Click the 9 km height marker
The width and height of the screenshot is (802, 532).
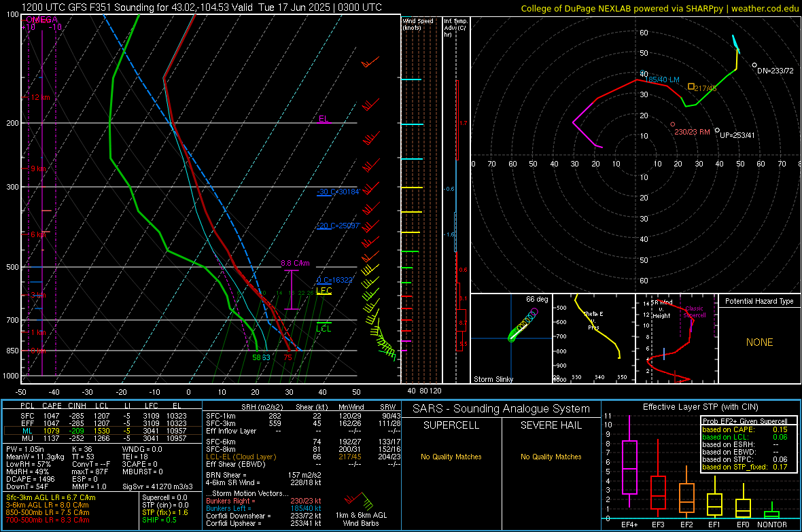click(x=38, y=169)
